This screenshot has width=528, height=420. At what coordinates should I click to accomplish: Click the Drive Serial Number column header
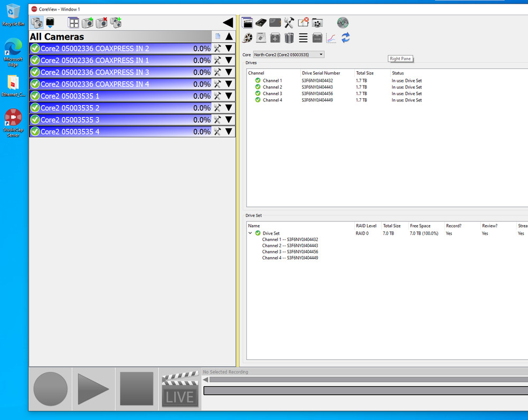point(321,73)
